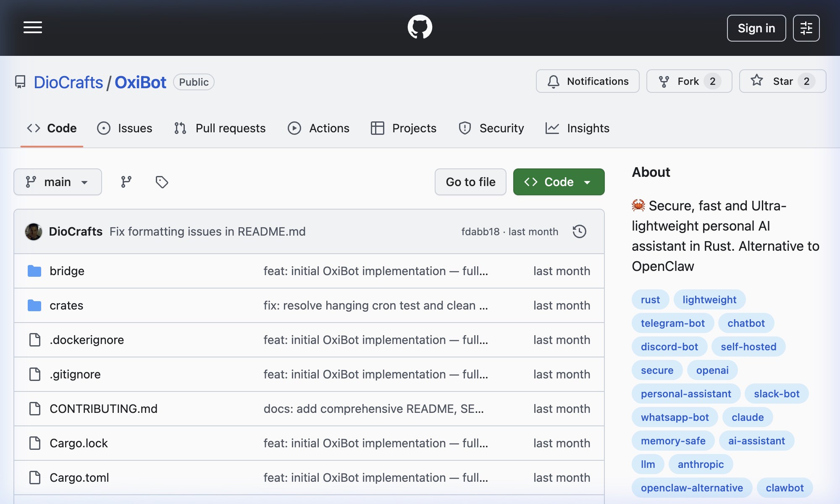The height and width of the screenshot is (504, 840).
Task: Open commit history clock icon
Action: (579, 231)
